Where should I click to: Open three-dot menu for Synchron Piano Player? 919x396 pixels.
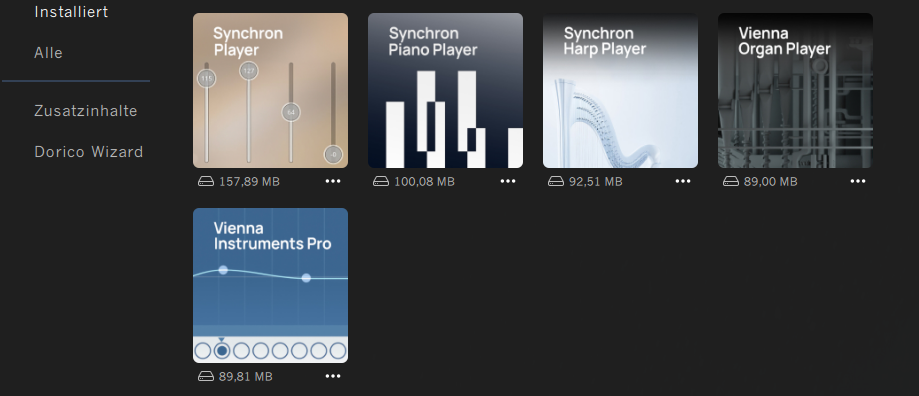508,182
